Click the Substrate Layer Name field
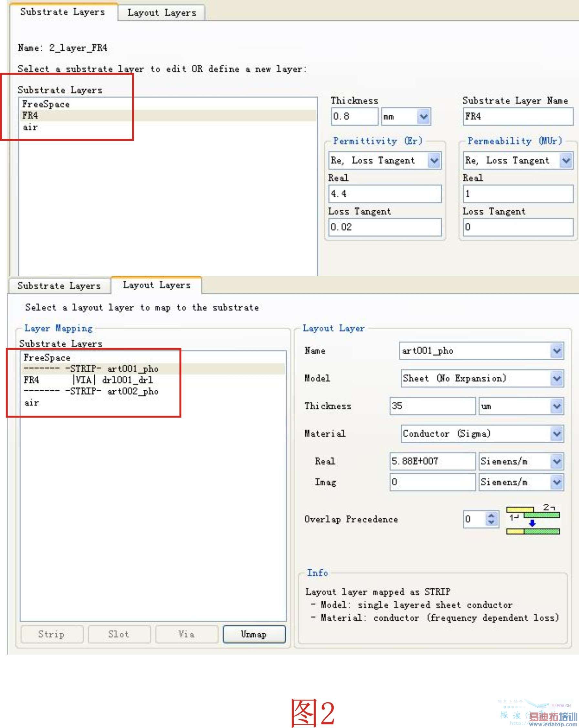This screenshot has height=728, width=579. (518, 117)
